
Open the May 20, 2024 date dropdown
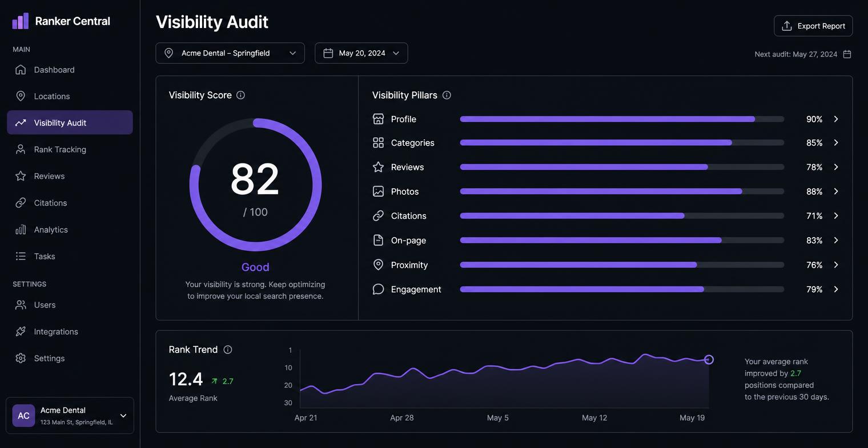[361, 53]
